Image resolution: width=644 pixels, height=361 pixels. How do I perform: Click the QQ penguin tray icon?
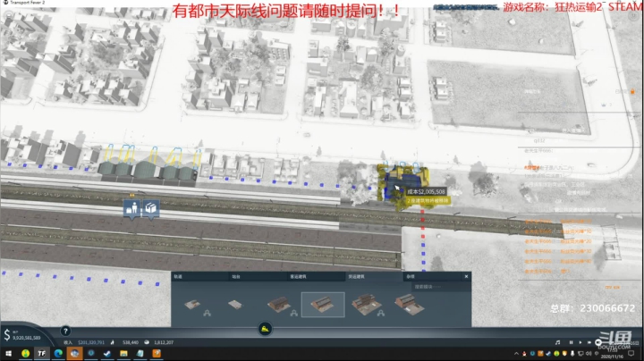pyautogui.click(x=524, y=354)
